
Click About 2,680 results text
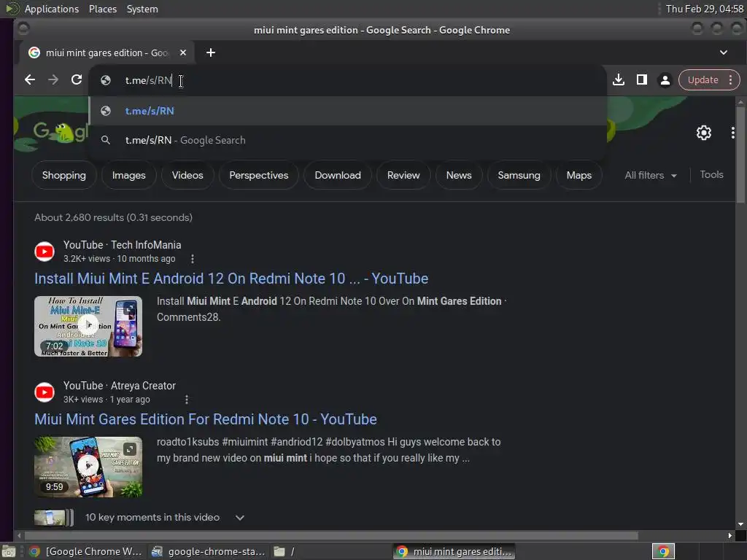pos(113,217)
